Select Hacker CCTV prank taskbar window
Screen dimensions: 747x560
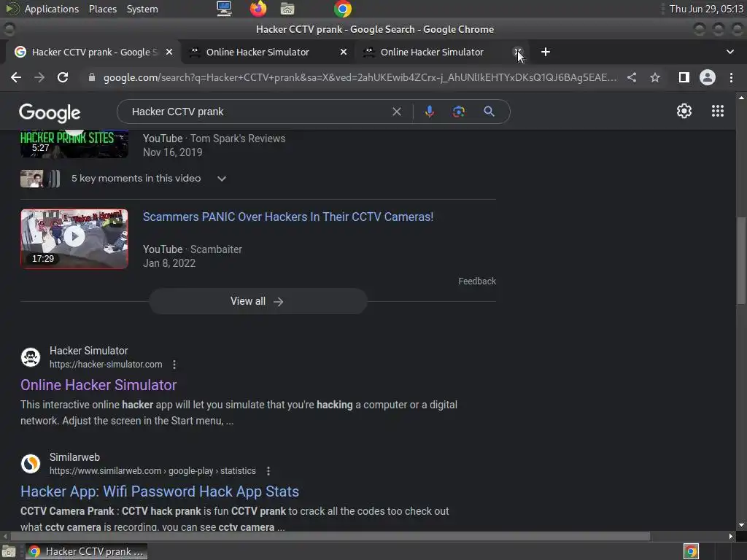[x=86, y=551]
